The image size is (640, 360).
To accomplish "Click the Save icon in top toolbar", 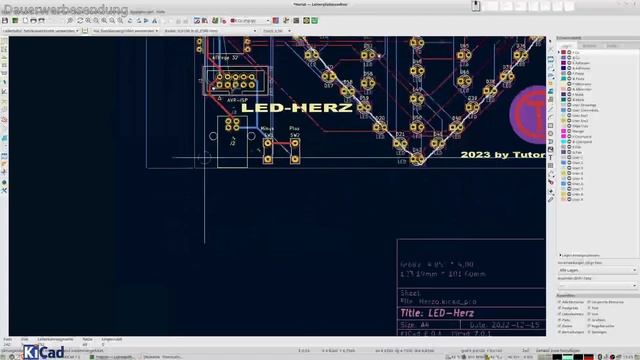I will point(5,20).
